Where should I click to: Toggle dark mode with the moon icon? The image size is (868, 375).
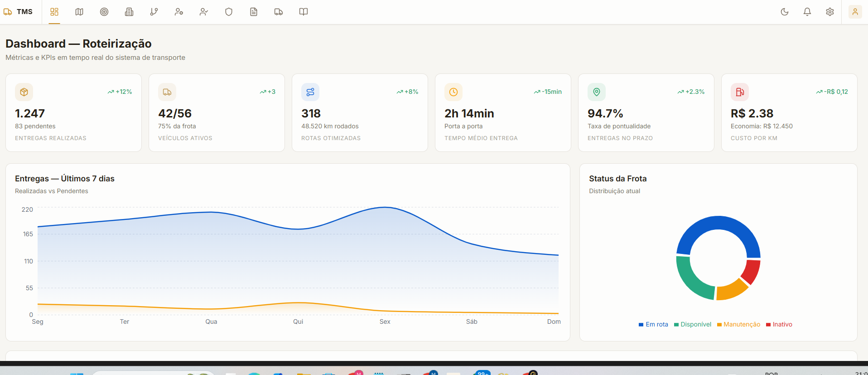click(x=785, y=12)
